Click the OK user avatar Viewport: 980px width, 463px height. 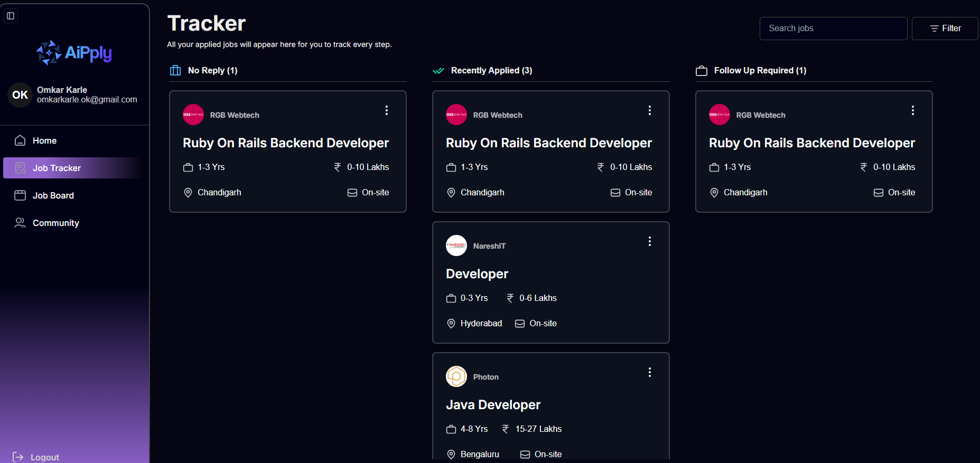click(20, 95)
